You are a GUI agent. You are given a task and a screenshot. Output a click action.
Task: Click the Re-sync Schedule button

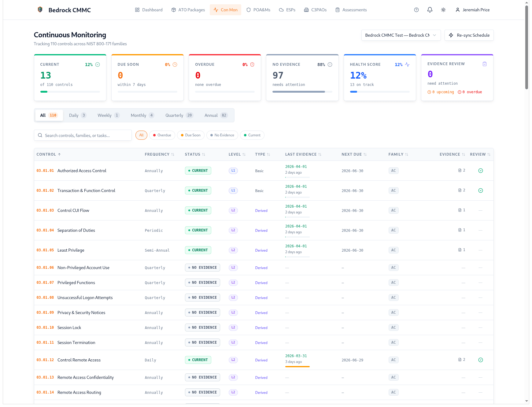point(469,35)
